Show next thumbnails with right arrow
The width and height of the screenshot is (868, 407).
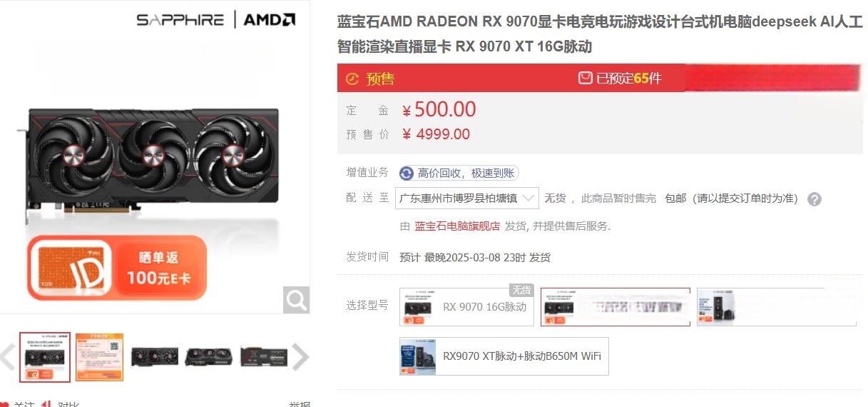point(300,358)
